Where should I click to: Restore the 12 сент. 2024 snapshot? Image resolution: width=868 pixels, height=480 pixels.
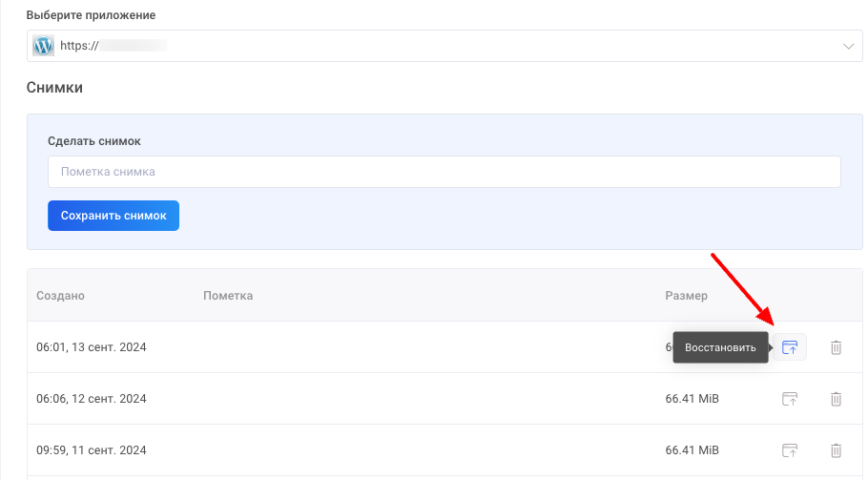(789, 399)
